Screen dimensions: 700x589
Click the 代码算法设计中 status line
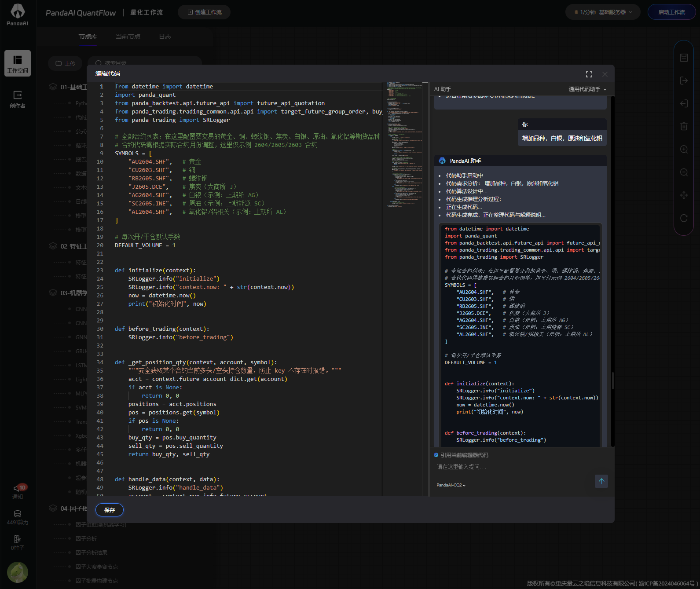click(x=467, y=191)
